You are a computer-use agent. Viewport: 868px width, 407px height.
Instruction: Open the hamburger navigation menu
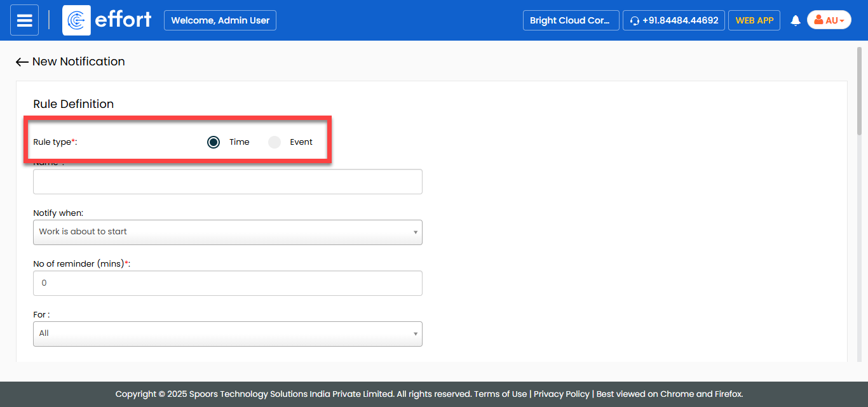[24, 20]
